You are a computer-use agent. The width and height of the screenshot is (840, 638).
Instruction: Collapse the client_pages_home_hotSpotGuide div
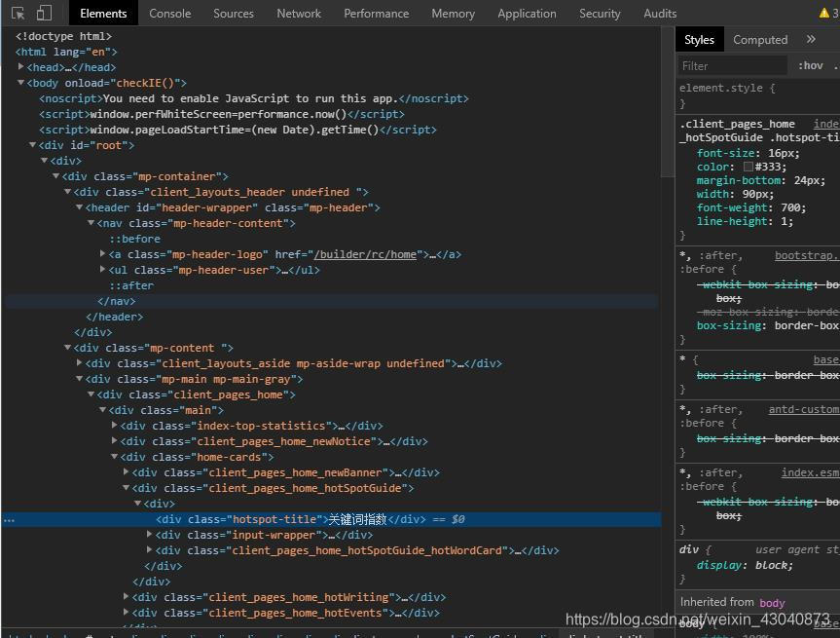(126, 487)
